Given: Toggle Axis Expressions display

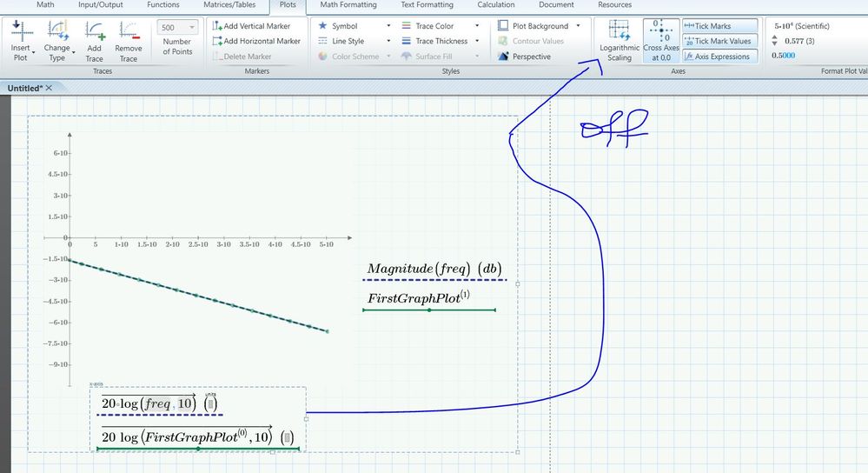Looking at the screenshot, I should [x=720, y=57].
